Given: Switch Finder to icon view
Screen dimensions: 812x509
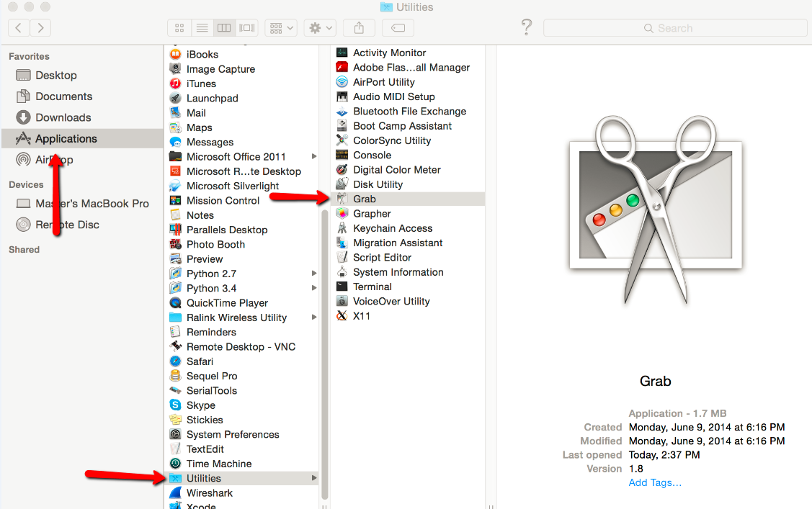Looking at the screenshot, I should pos(179,28).
